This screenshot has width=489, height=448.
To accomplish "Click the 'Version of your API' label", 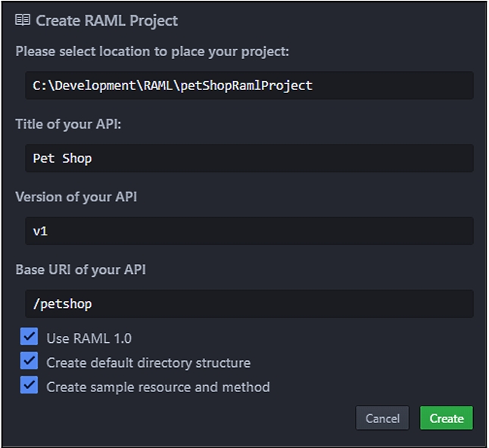I will coord(76,197).
